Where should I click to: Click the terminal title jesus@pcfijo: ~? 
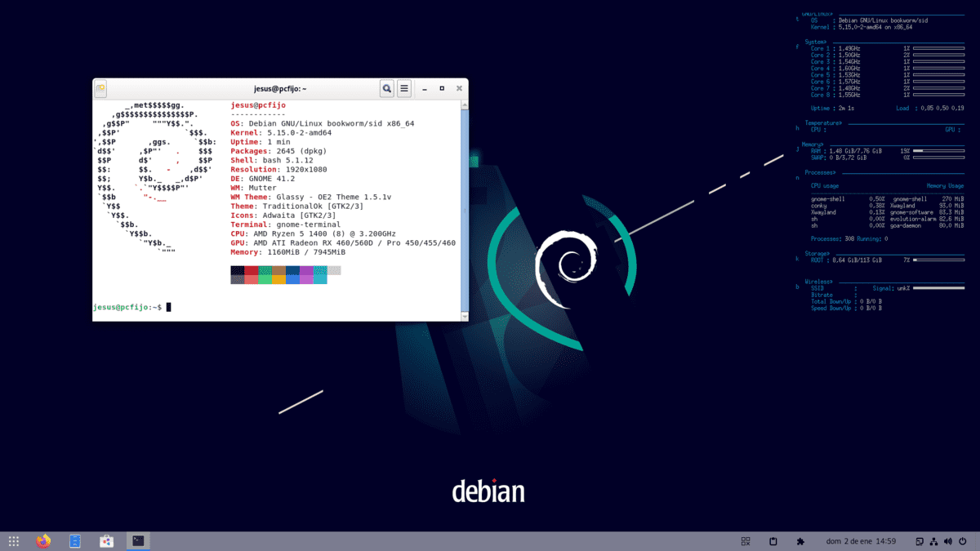(280, 88)
